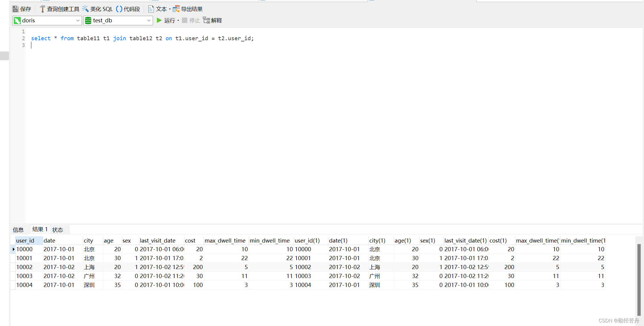Open the code snippet (代码段) tool
This screenshot has width=644, height=326.
pyautogui.click(x=128, y=9)
